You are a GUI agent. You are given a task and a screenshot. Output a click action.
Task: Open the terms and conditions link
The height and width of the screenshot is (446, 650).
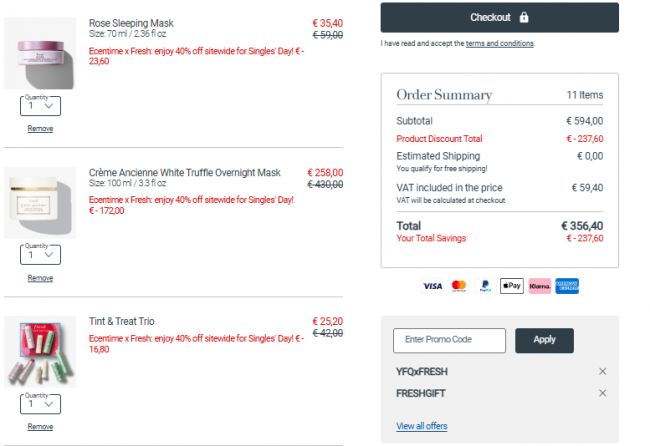pos(499,44)
